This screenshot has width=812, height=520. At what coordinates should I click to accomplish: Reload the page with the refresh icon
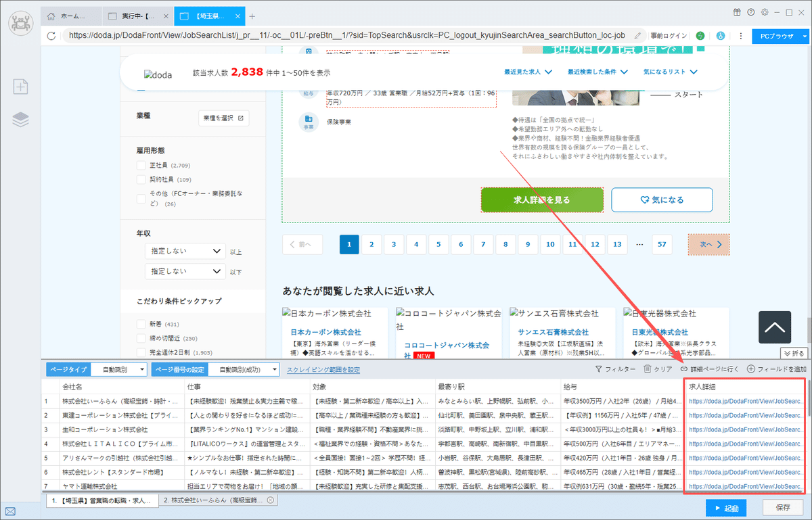click(51, 35)
